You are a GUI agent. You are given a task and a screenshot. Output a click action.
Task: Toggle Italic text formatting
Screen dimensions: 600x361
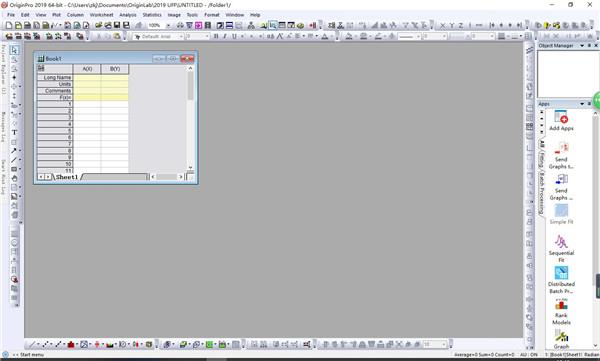[x=225, y=36]
